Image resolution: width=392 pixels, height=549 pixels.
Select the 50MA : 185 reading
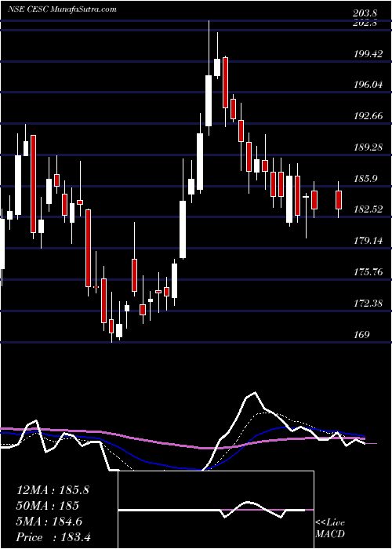point(48,506)
